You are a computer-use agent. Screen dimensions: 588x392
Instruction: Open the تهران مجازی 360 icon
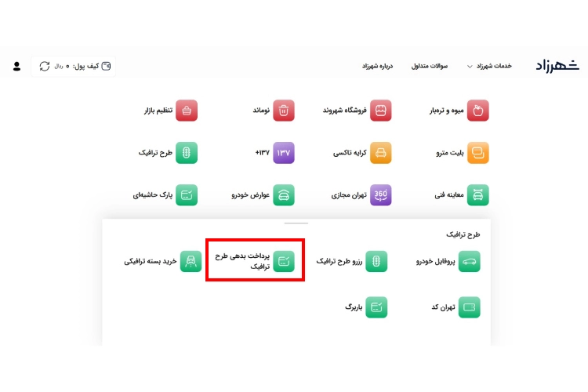pos(380,194)
